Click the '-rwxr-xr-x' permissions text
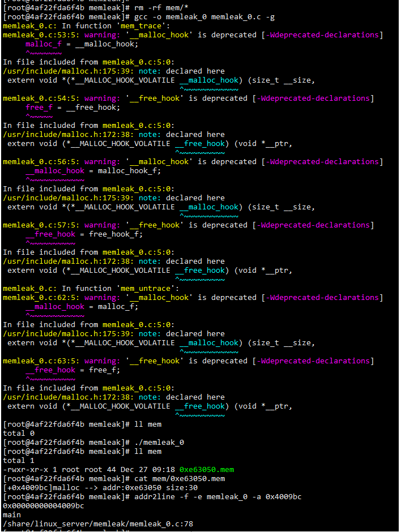The image size is (401, 532). pyautogui.click(x=25, y=470)
